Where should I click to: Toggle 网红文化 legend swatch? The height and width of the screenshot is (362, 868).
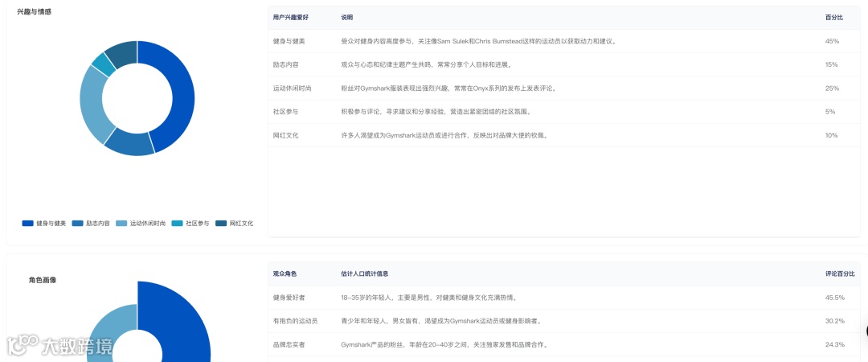(220, 224)
